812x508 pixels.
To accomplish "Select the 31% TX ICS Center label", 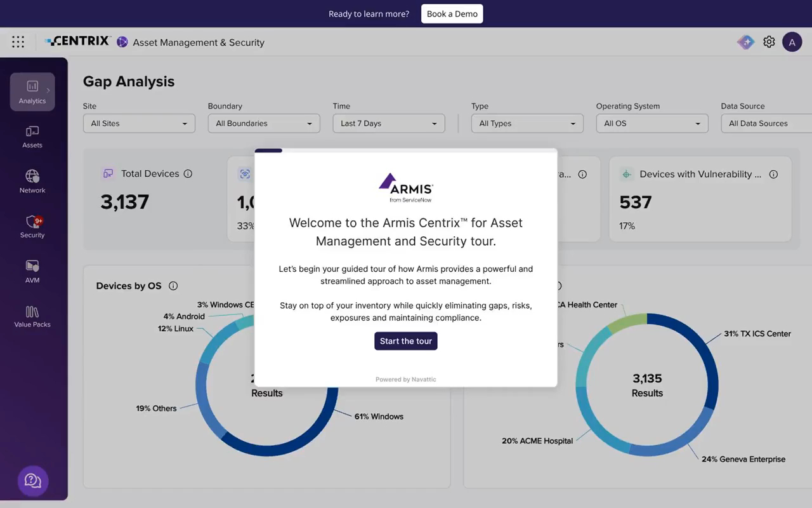I will tap(757, 334).
